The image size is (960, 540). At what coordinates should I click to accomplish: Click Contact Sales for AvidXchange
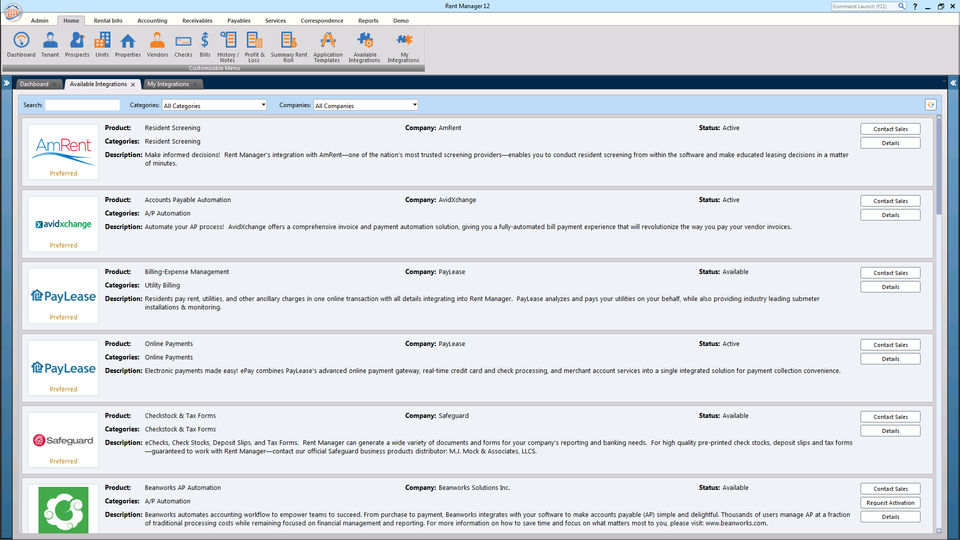[x=890, y=201]
